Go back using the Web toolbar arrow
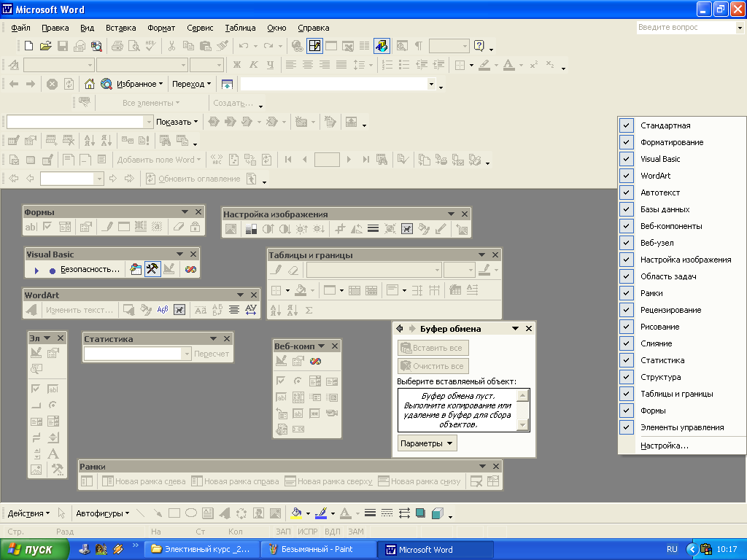Viewport: 747px width, 560px height. point(14,84)
